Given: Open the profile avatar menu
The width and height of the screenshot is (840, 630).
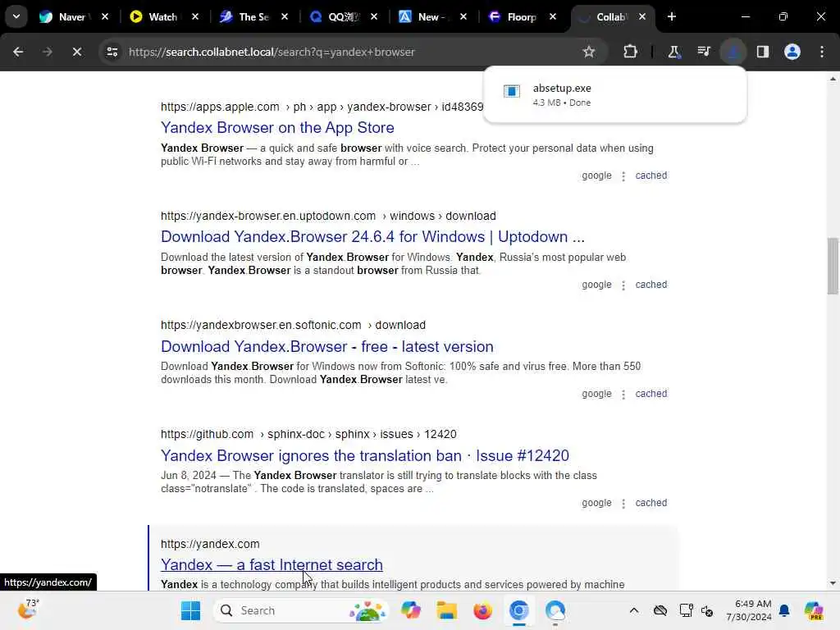Looking at the screenshot, I should tap(792, 52).
